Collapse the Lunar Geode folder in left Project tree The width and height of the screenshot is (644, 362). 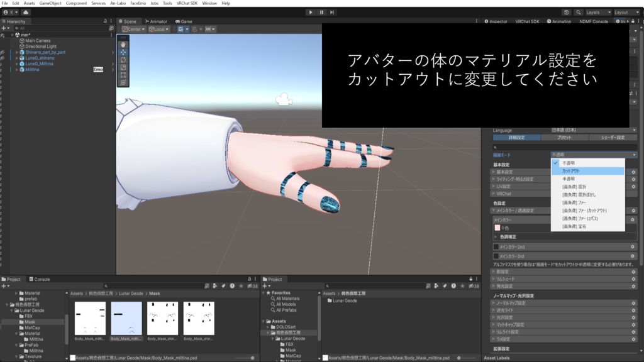tap(12, 310)
